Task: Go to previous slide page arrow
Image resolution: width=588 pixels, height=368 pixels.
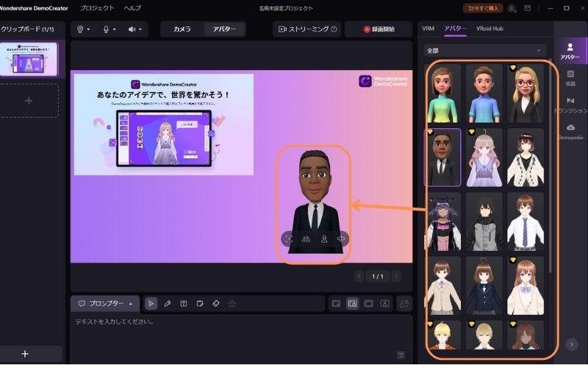Action: point(359,277)
